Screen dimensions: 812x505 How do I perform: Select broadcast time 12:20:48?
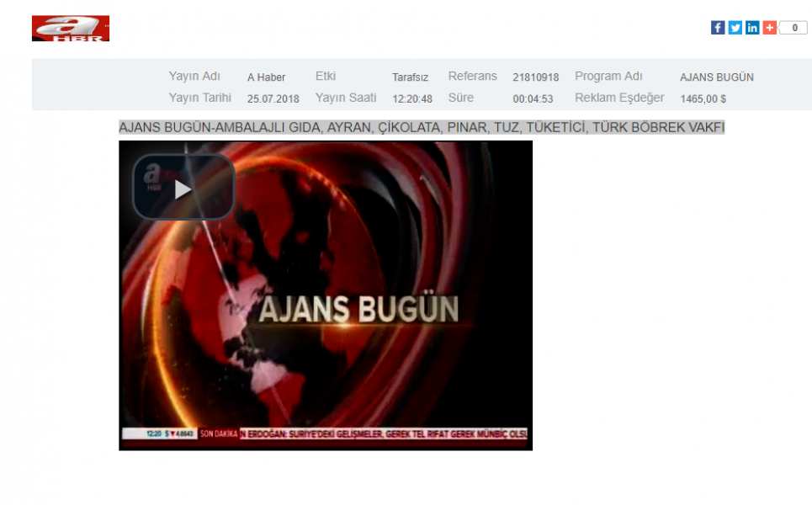[x=412, y=98]
